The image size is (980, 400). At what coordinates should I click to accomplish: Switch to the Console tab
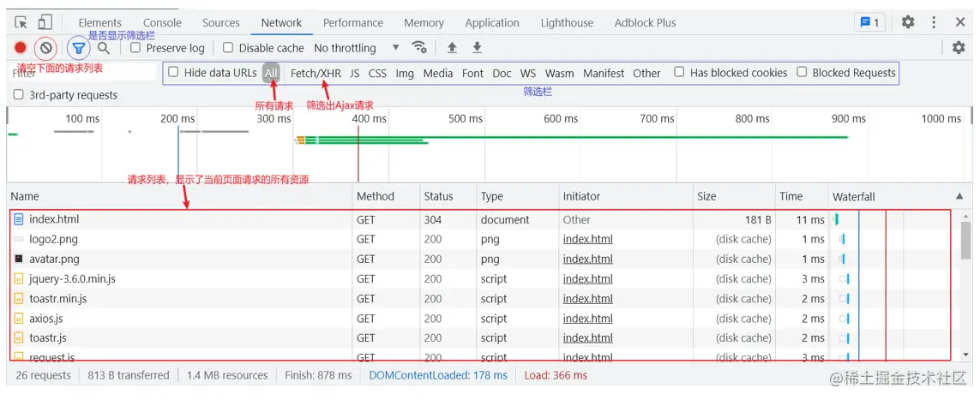162,22
